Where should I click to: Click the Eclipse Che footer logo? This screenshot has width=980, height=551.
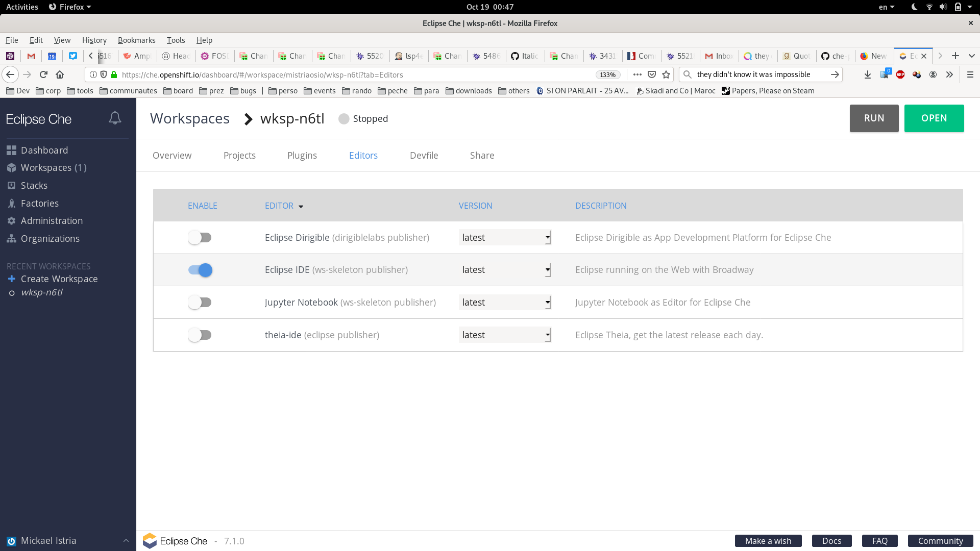click(x=175, y=541)
